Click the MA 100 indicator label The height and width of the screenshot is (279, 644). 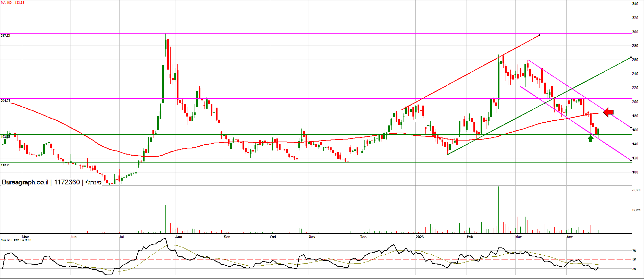click(x=13, y=3)
